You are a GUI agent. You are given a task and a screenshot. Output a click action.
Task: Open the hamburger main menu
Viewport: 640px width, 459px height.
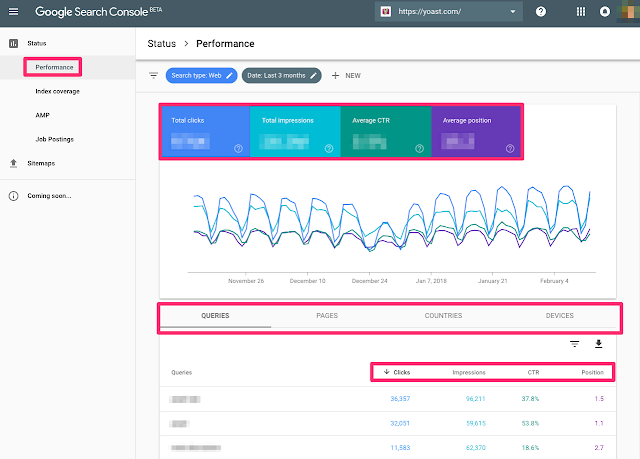click(13, 12)
